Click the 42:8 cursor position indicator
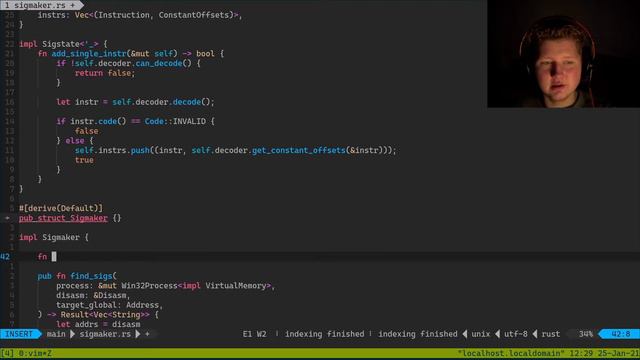This screenshot has height=360, width=640. pos(621,334)
